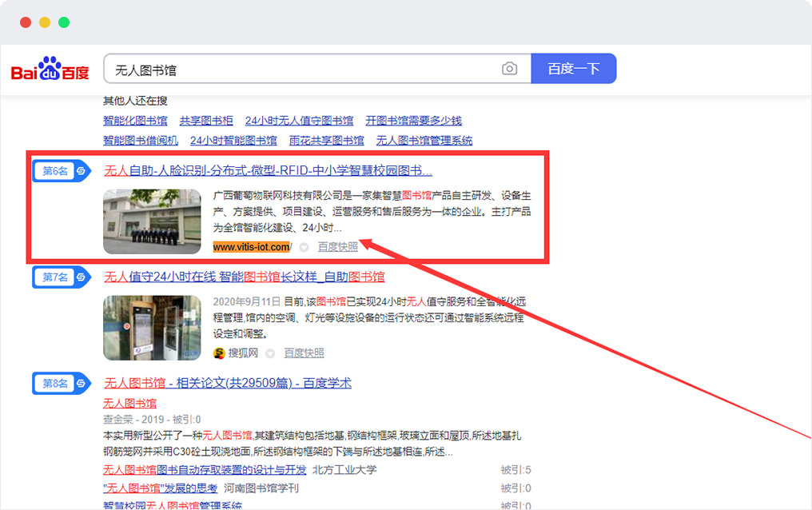Click the macOS yellow minimize window dot
This screenshot has height=510, width=812.
pos(45,22)
